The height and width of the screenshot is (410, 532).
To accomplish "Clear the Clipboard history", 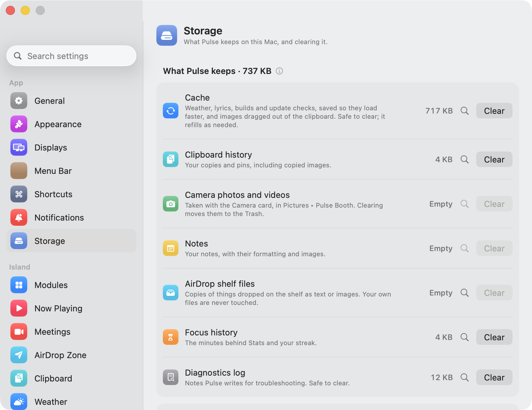I will click(494, 159).
